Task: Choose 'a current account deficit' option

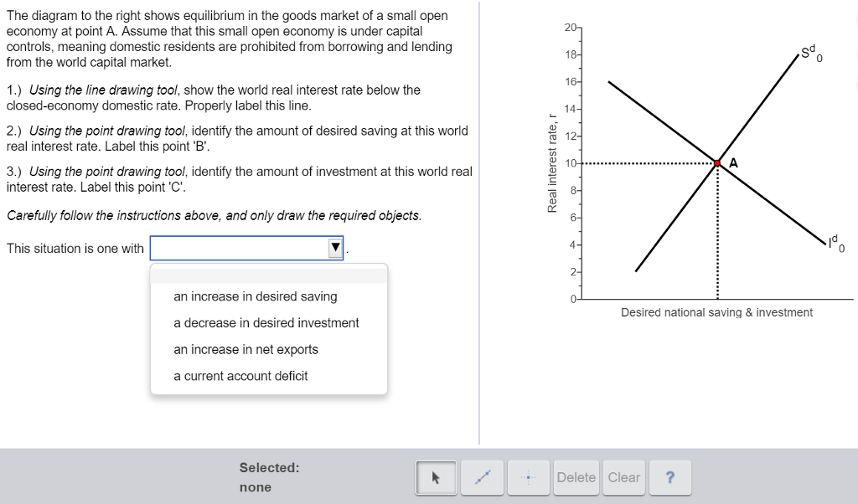Action: (x=240, y=376)
